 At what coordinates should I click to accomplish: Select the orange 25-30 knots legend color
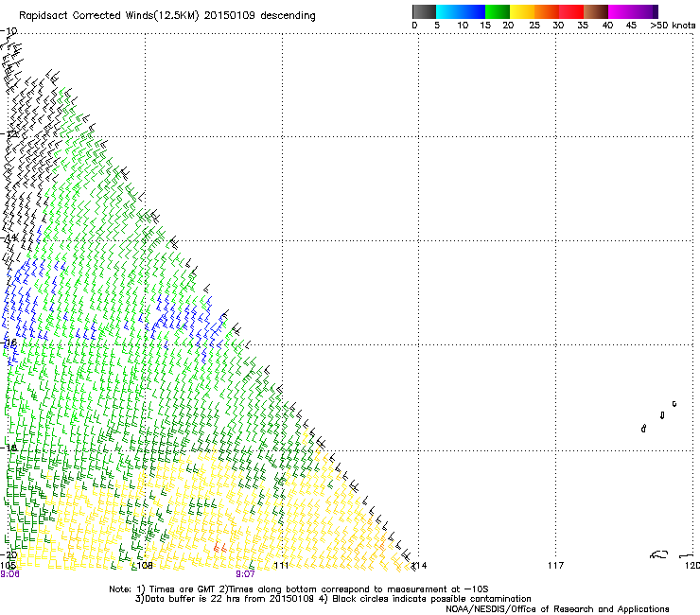click(x=547, y=11)
